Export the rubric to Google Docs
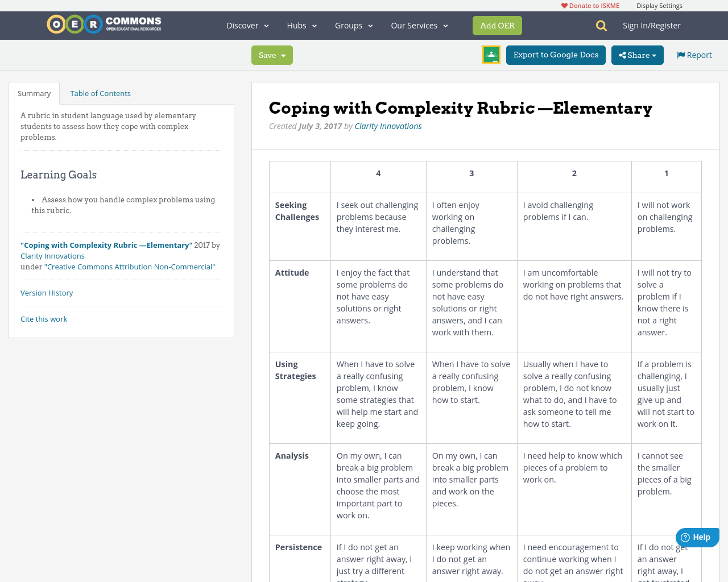 tap(556, 55)
